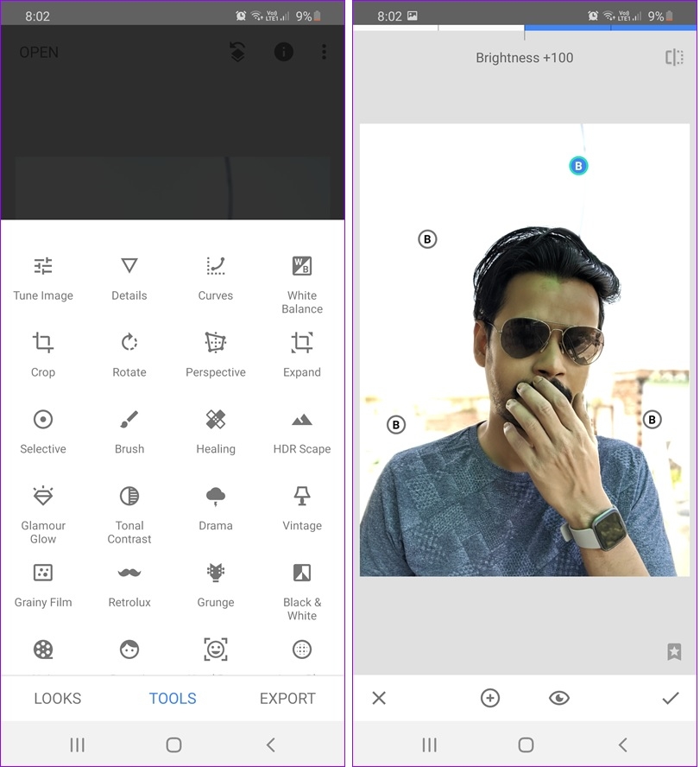
Task: Select the Retrolux filter
Action: [129, 586]
